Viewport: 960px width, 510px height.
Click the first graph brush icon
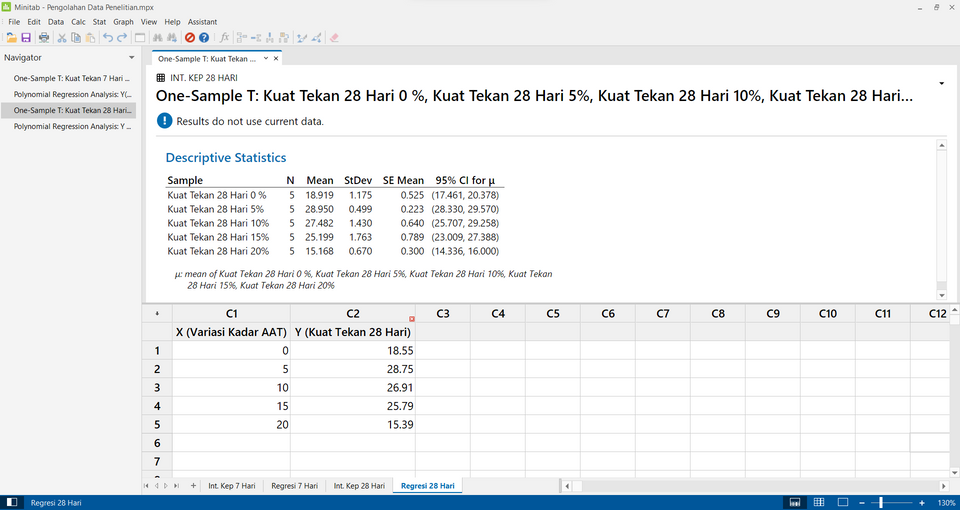point(301,37)
